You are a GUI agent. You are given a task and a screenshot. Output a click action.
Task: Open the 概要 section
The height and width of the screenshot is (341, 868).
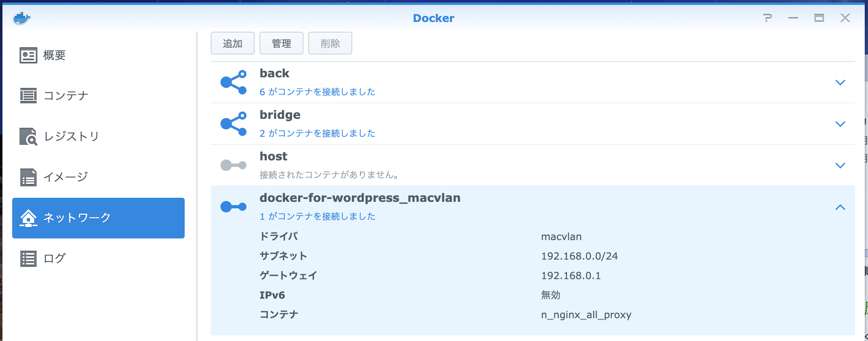(98, 55)
